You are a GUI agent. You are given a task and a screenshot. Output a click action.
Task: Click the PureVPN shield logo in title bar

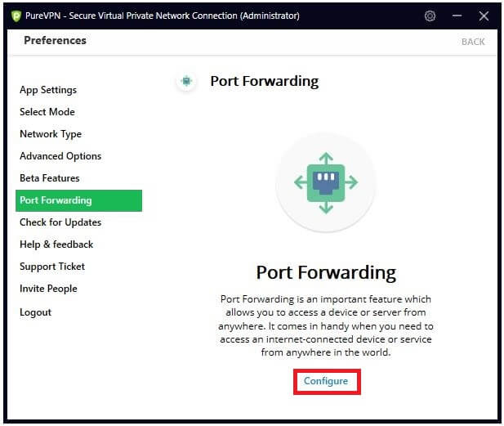16,16
